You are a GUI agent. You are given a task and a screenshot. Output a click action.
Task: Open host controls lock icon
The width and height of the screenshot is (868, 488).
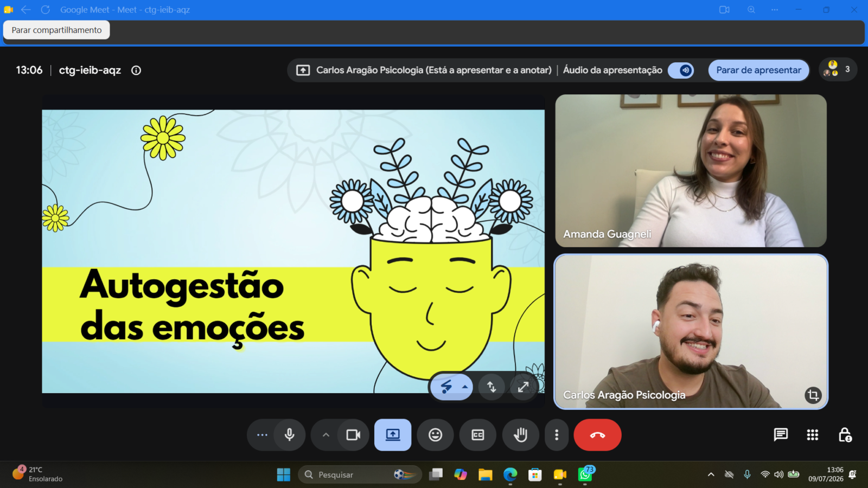point(845,435)
